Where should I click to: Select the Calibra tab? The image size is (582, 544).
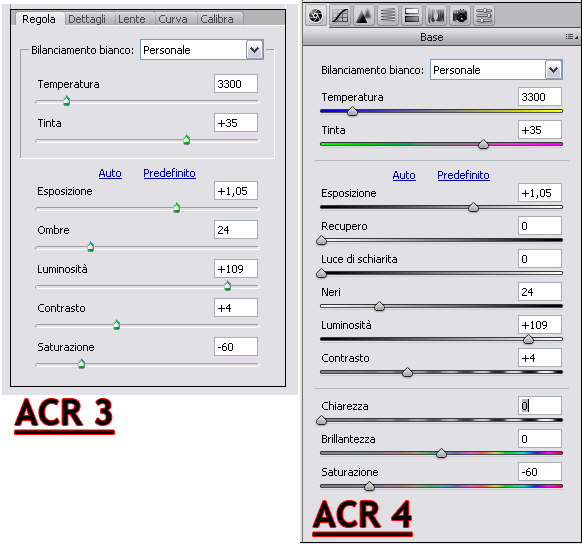click(x=217, y=19)
